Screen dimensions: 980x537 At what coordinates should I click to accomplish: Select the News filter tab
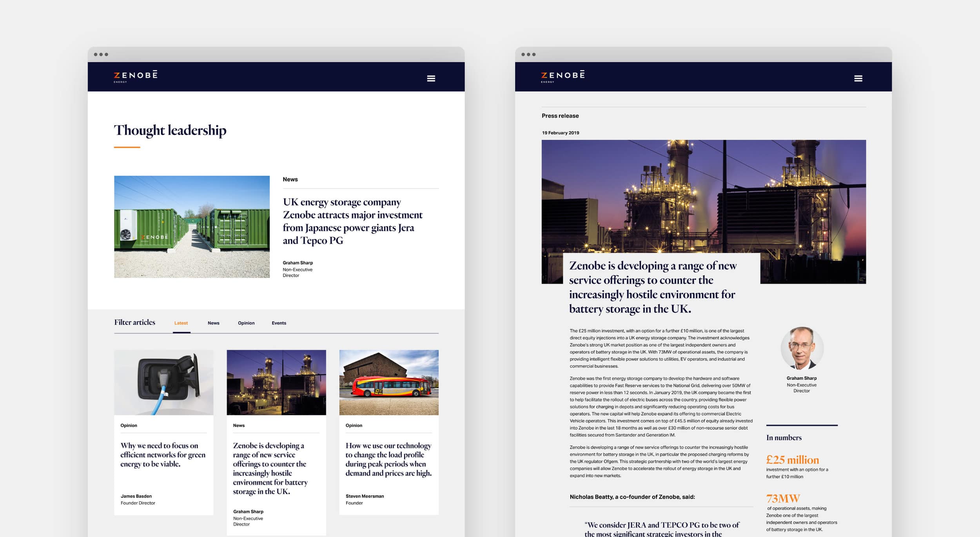[214, 323]
